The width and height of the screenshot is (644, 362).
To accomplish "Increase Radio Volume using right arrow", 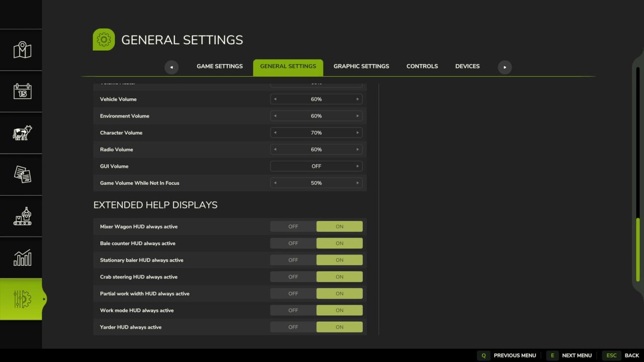I will point(357,149).
